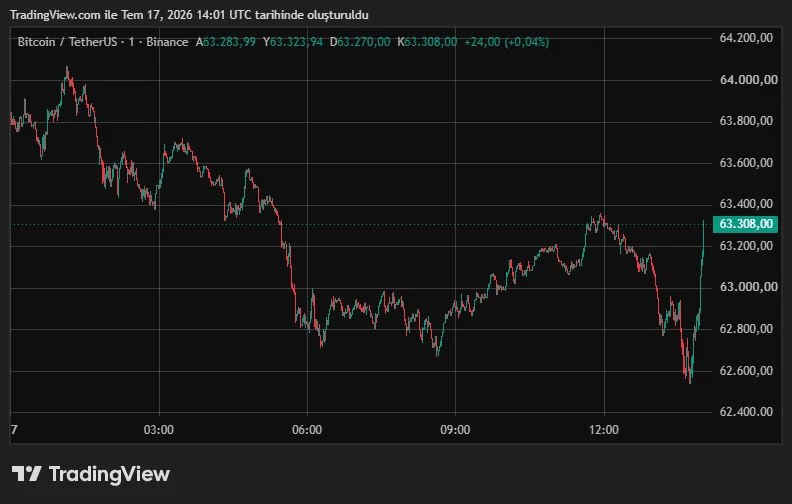
Task: Click the 62.600,00 price axis label
Action: click(746, 371)
